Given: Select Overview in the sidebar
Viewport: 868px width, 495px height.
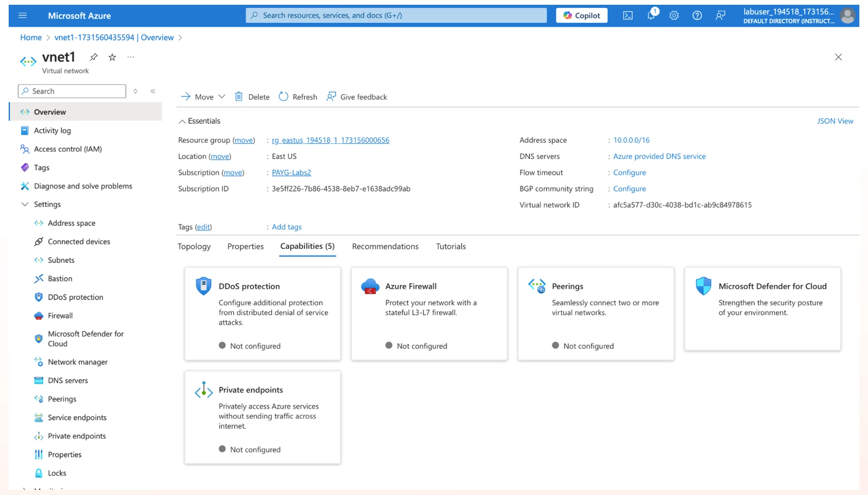Looking at the screenshot, I should click(x=86, y=112).
